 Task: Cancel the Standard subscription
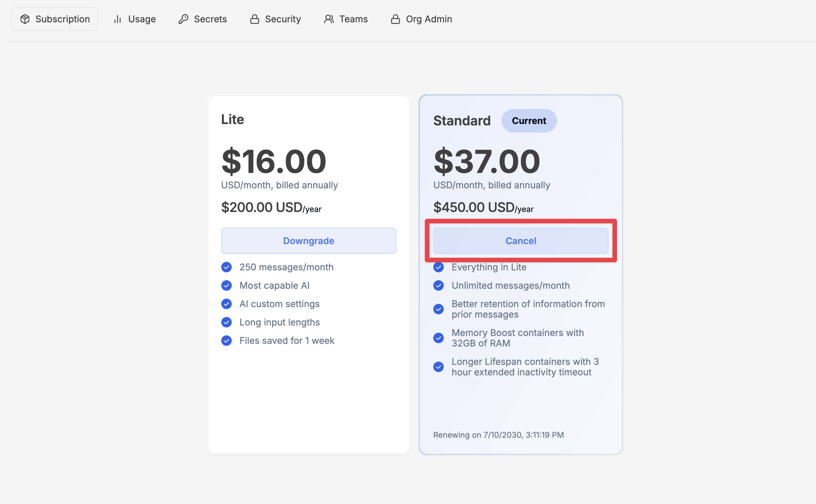click(521, 241)
